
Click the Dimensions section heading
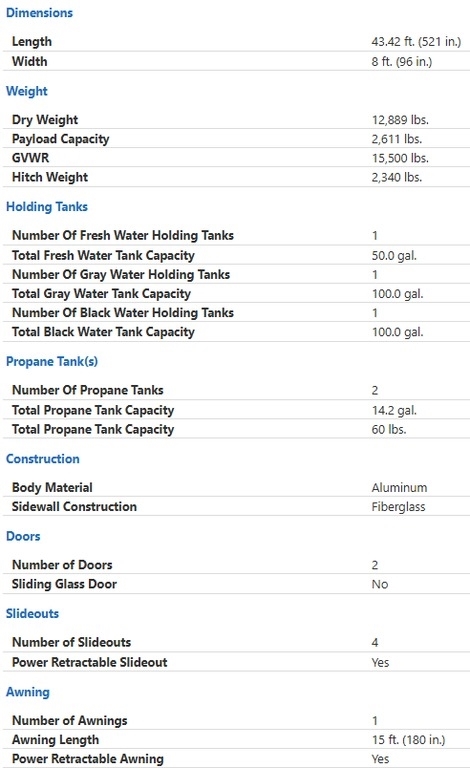[x=39, y=13]
